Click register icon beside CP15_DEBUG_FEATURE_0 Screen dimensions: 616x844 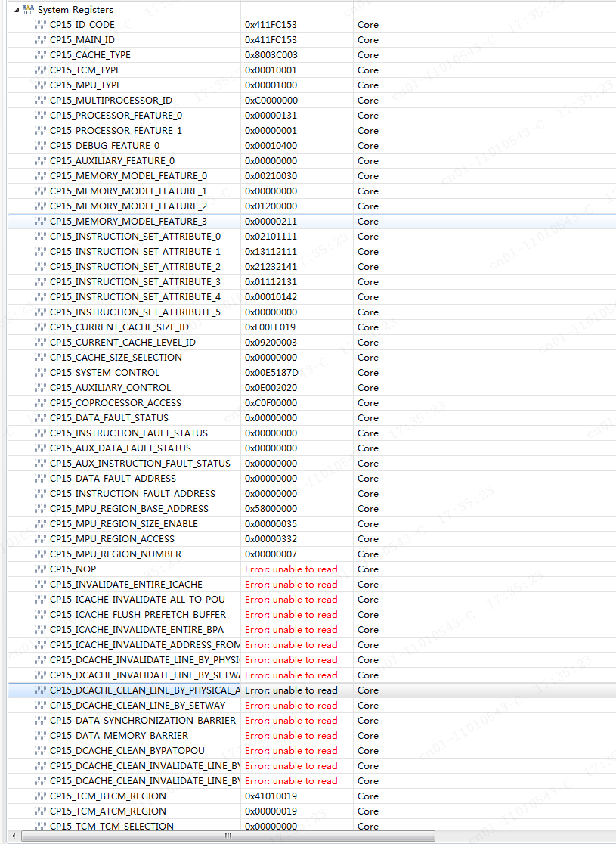[x=40, y=146]
